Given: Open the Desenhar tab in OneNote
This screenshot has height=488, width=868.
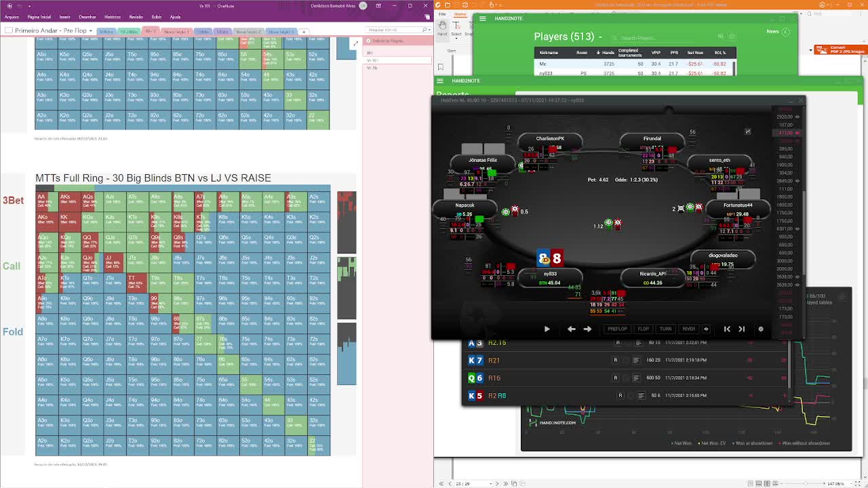Looking at the screenshot, I should click(87, 17).
